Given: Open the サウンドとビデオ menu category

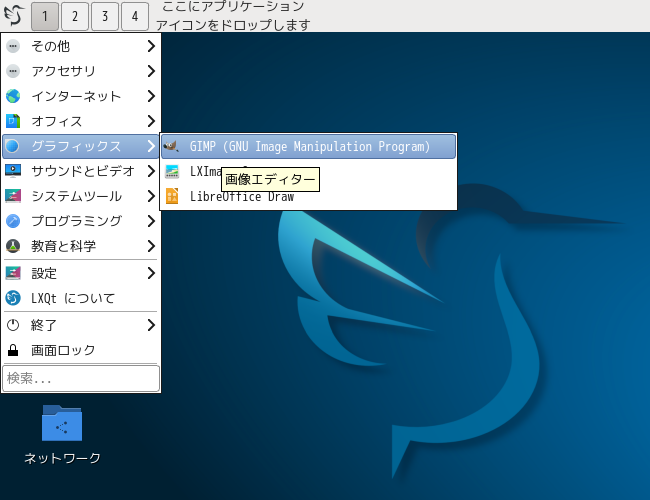Looking at the screenshot, I should pyautogui.click(x=81, y=171).
